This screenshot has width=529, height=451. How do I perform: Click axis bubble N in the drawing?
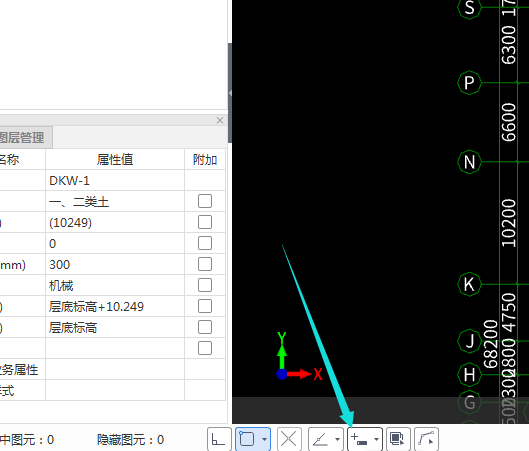[x=469, y=162]
